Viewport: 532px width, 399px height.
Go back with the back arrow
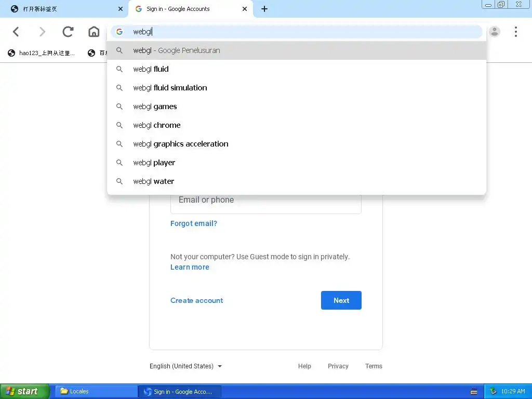16,32
